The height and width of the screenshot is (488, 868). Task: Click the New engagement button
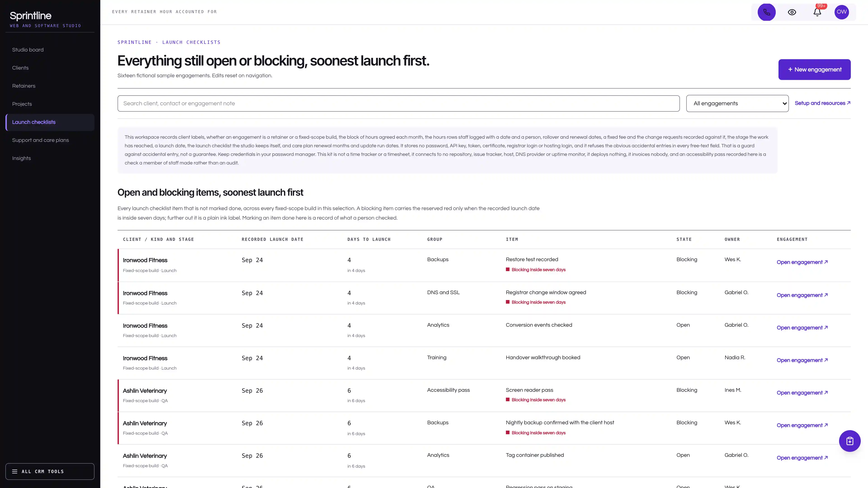pyautogui.click(x=814, y=70)
